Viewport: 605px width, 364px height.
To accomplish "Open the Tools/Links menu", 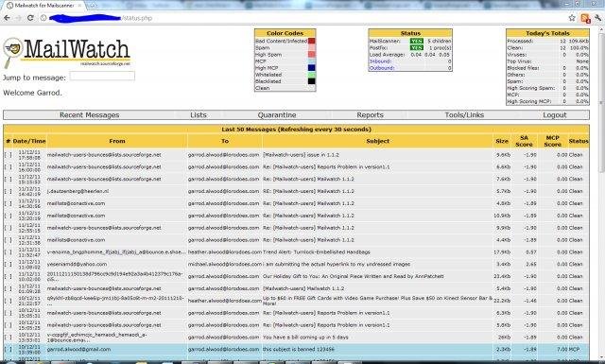I will [x=464, y=115].
